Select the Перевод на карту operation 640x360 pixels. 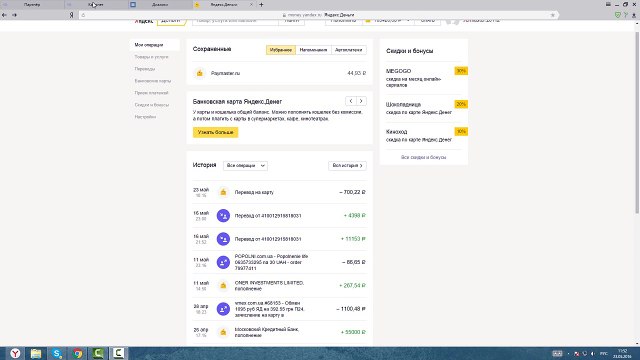[254, 192]
